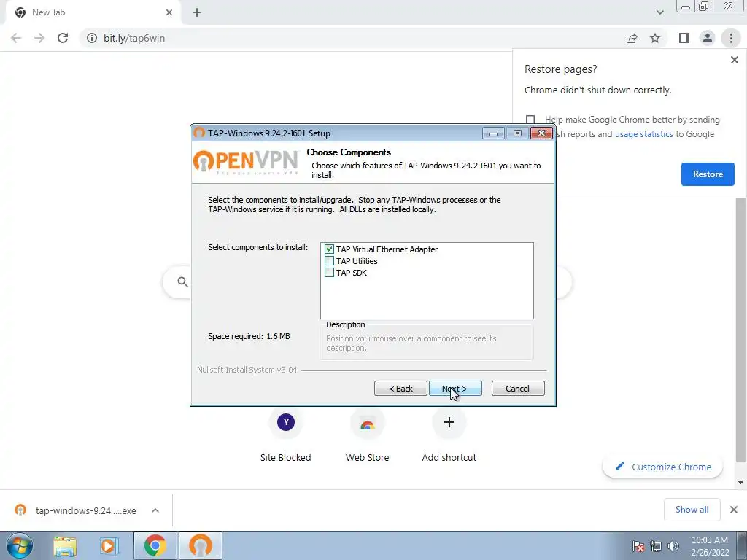View site information icon
Viewport: 747px width, 560px height.
91,38
